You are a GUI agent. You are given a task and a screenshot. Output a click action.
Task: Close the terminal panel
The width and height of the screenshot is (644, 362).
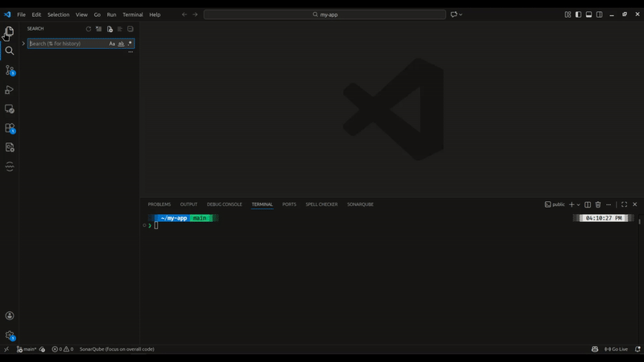click(x=635, y=204)
